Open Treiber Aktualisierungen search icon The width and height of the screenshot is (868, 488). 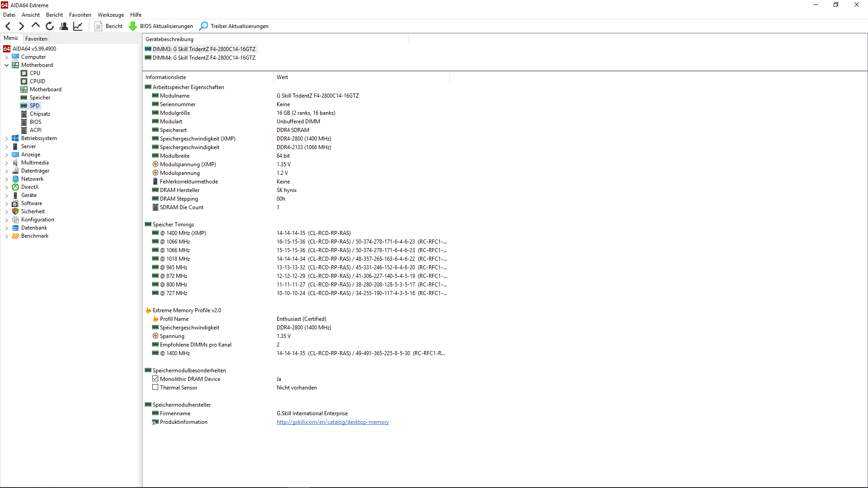click(x=204, y=26)
